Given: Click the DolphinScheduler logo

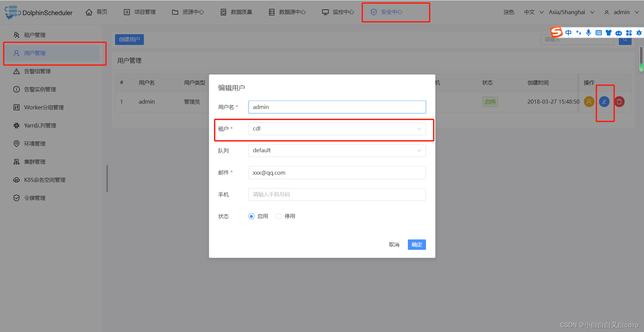Looking at the screenshot, I should (39, 12).
